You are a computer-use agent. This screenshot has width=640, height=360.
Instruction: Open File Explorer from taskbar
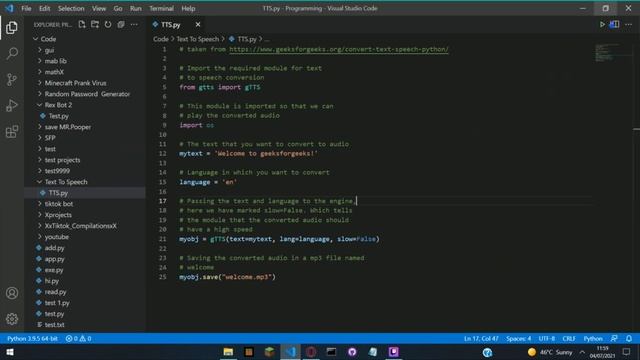(x=228, y=352)
